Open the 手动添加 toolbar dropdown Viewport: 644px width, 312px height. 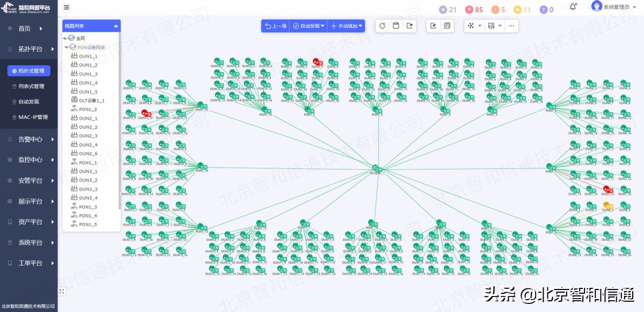[x=346, y=26]
